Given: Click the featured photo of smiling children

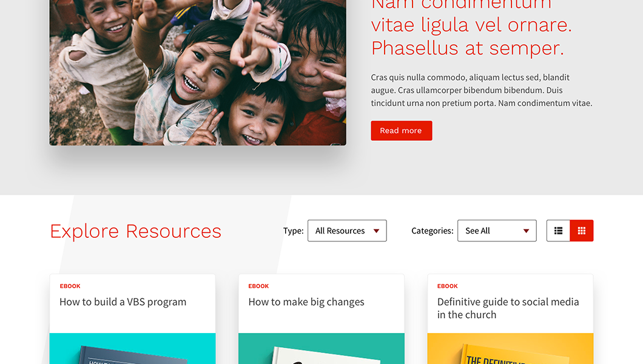Looking at the screenshot, I should pos(198,73).
